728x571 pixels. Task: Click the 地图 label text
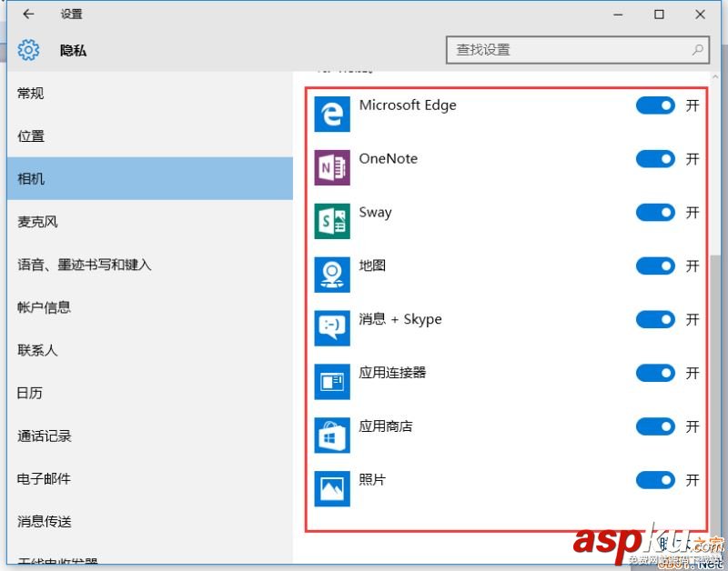pyautogui.click(x=372, y=265)
